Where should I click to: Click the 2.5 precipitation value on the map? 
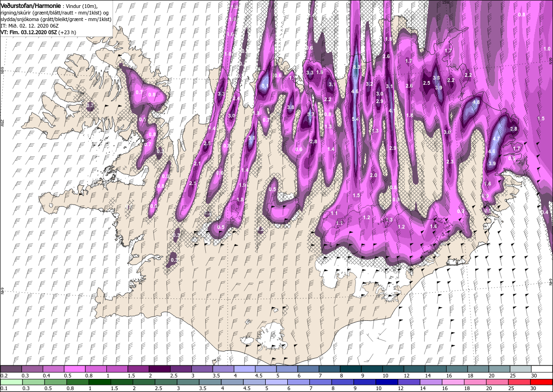tap(426, 83)
